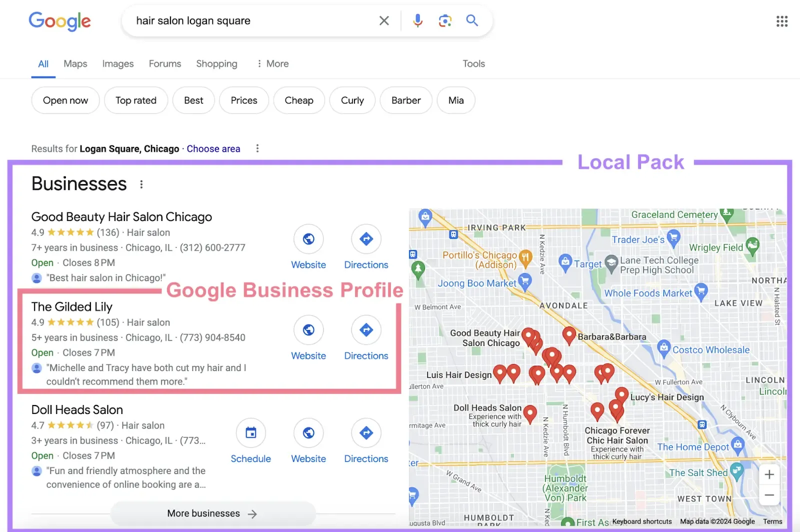
Task: Activate voice search with the microphone icon
Action: click(x=417, y=20)
